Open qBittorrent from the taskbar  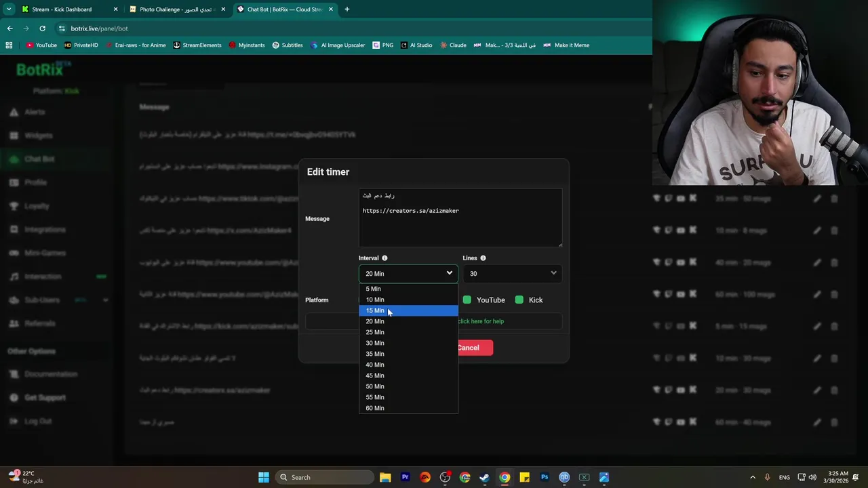tap(564, 477)
